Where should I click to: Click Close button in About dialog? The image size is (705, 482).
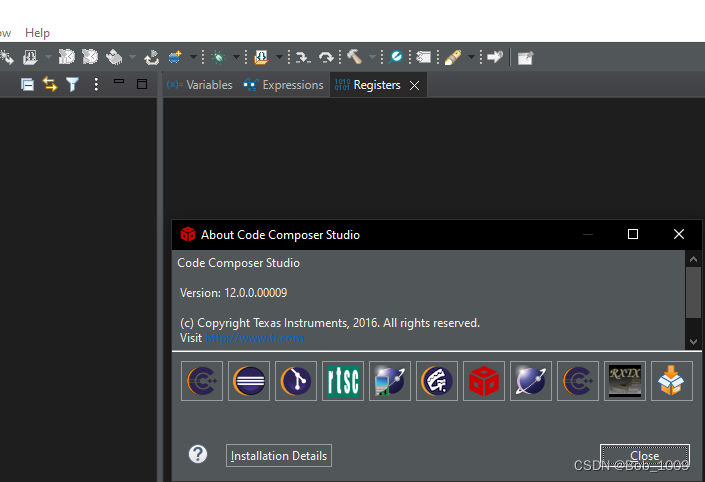(x=645, y=455)
